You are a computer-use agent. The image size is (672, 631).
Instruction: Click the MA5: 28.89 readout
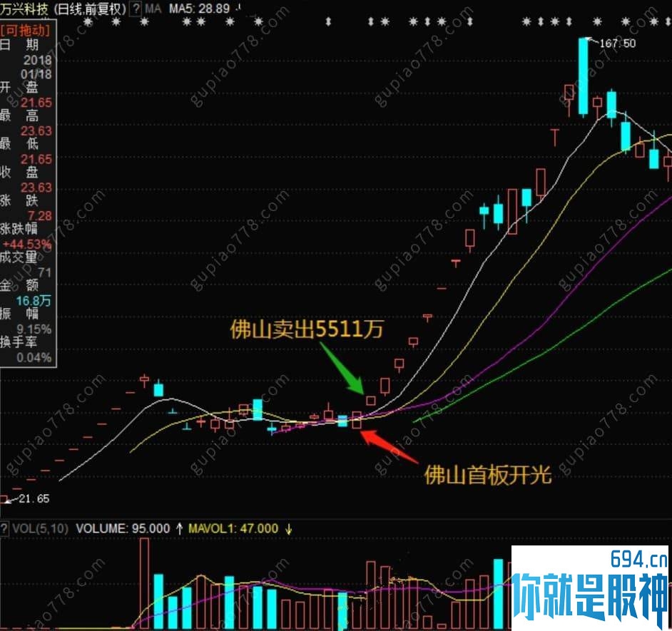tap(199, 9)
